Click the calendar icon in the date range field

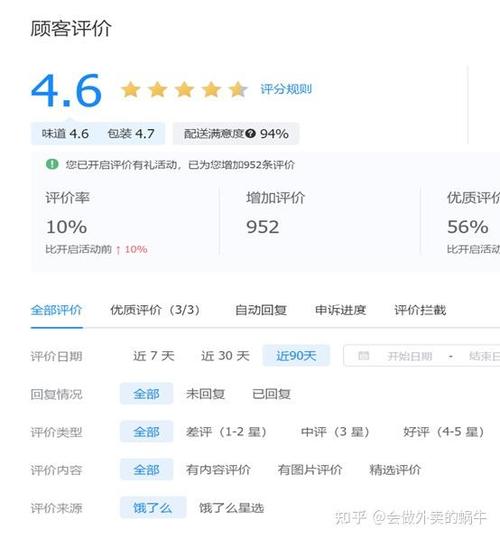363,356
